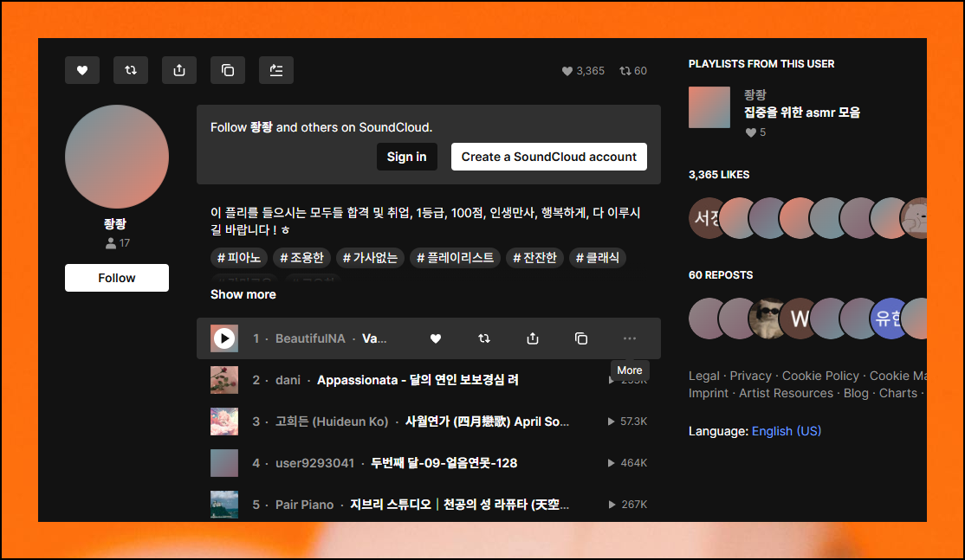Repost track 1 in the track row
This screenshot has height=560, width=965.
coord(484,338)
